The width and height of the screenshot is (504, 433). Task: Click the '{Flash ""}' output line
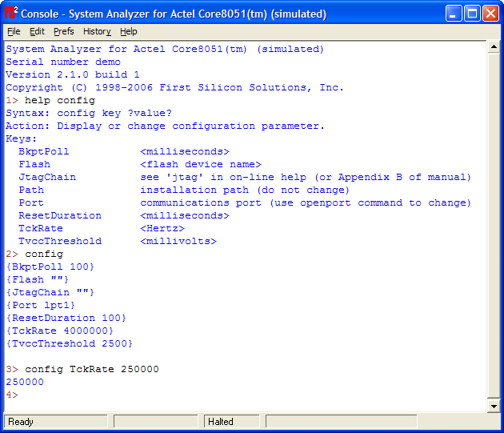coord(38,279)
